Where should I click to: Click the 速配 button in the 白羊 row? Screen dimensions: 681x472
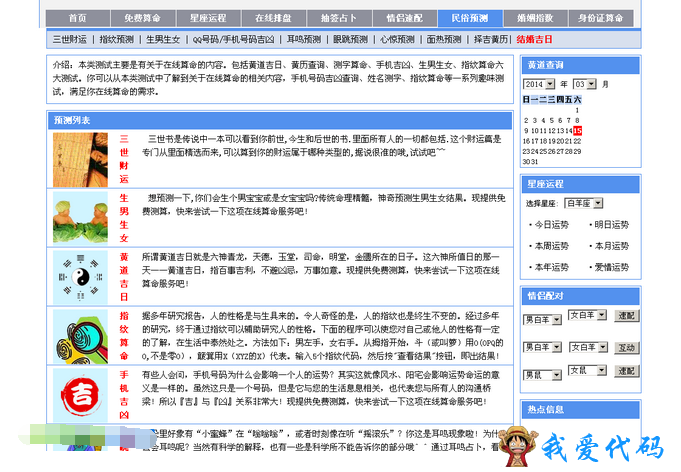(627, 316)
